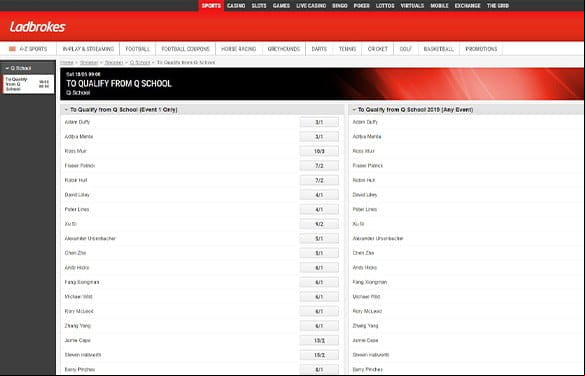
Task: Open the Exchange top tab
Action: click(x=467, y=6)
